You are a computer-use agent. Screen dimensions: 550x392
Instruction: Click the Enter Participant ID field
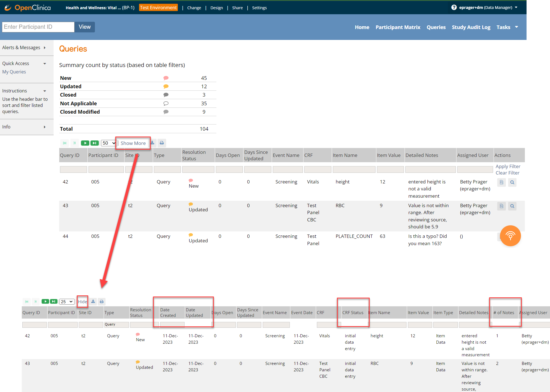click(38, 27)
